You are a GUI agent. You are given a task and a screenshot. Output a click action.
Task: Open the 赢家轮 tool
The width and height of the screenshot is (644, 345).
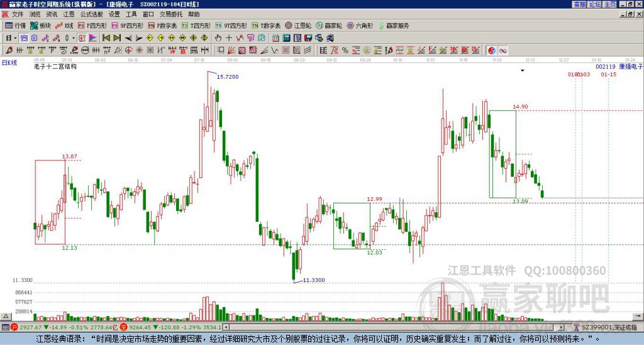[329, 25]
